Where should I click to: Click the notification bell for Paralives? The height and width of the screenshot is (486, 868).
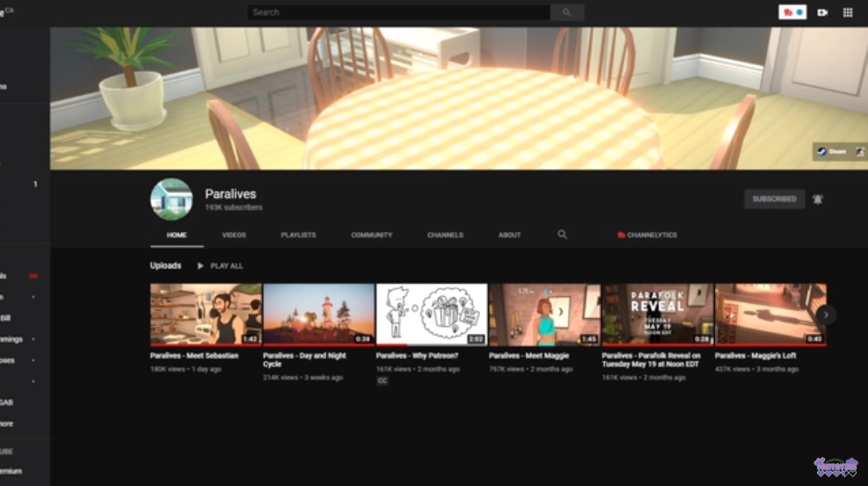[x=818, y=199]
